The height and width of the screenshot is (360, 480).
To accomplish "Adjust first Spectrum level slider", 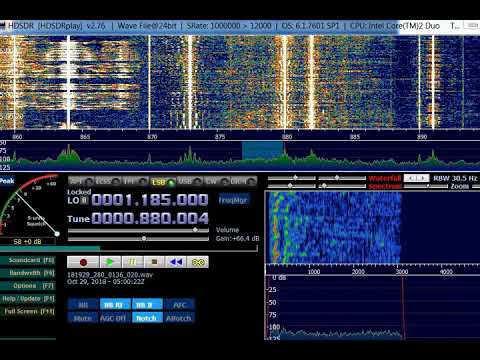I will (x=292, y=186).
